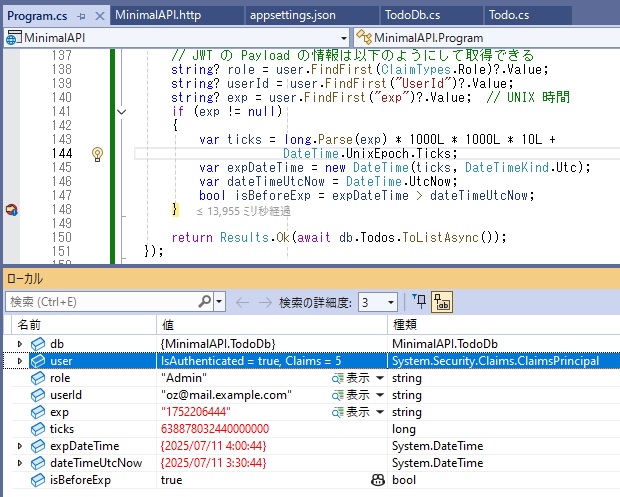Viewport: 620px width, 497px height.
Task: Expand the expDateTime variable
Action: point(20,446)
